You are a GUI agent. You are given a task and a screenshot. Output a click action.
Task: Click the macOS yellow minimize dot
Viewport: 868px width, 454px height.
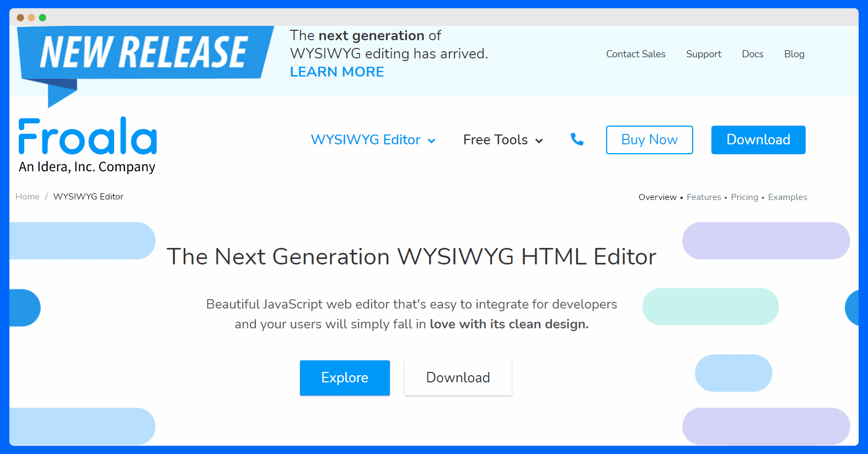click(x=31, y=18)
